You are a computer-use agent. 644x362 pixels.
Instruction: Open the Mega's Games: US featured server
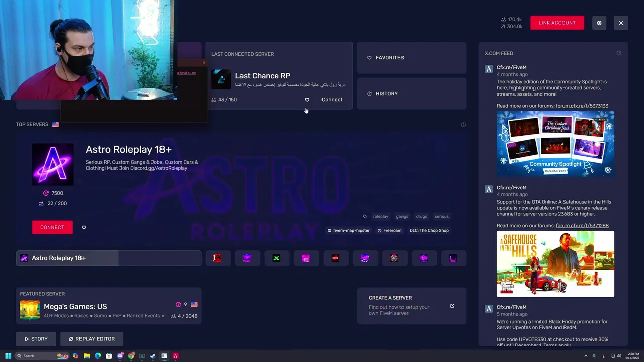click(x=109, y=306)
